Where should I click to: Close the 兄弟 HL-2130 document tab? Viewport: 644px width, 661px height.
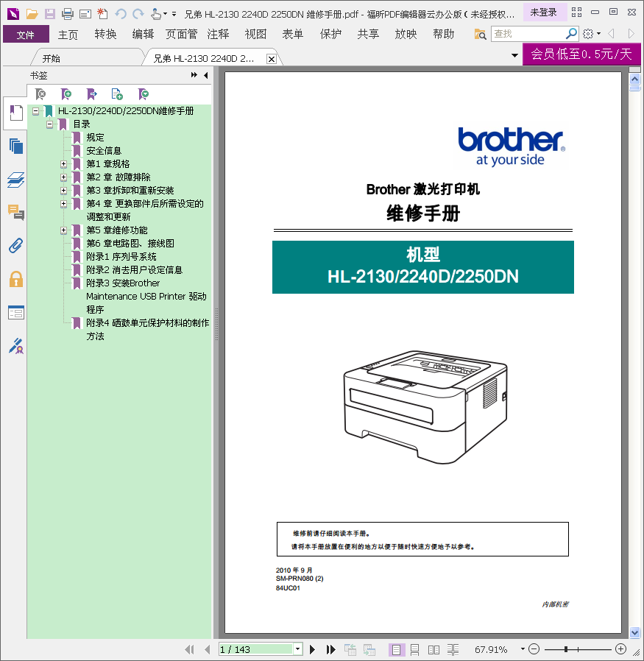click(x=272, y=59)
